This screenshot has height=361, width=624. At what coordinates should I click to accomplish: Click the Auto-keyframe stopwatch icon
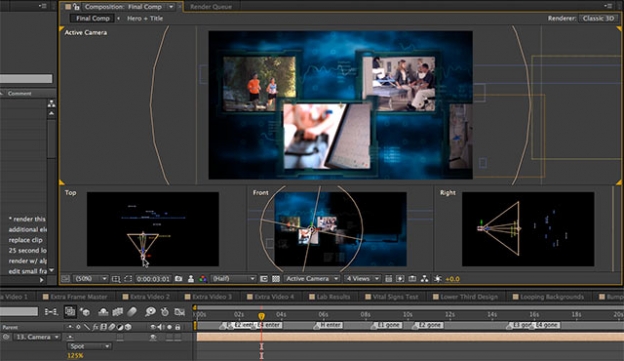click(165, 312)
